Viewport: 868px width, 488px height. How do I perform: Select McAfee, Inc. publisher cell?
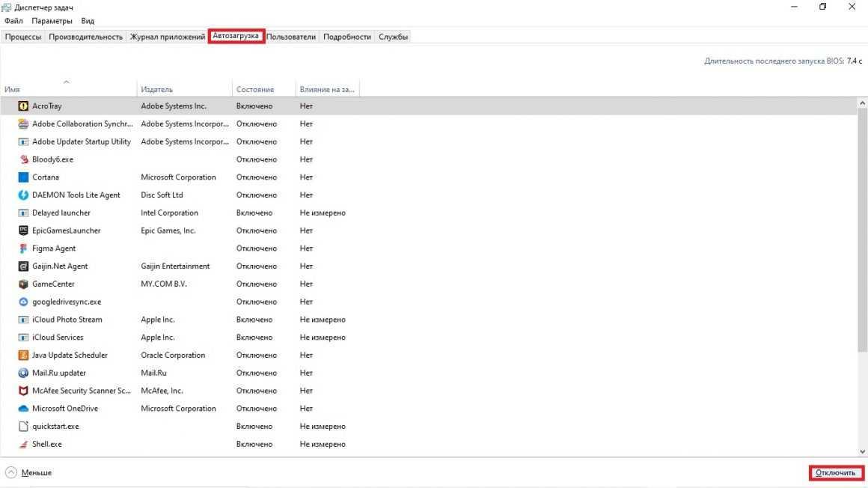click(162, 391)
